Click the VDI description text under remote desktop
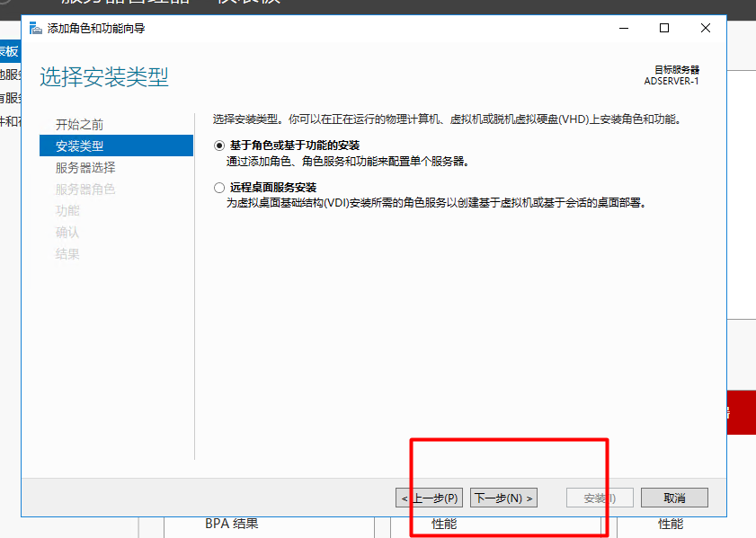This screenshot has width=756, height=538. pos(436,203)
